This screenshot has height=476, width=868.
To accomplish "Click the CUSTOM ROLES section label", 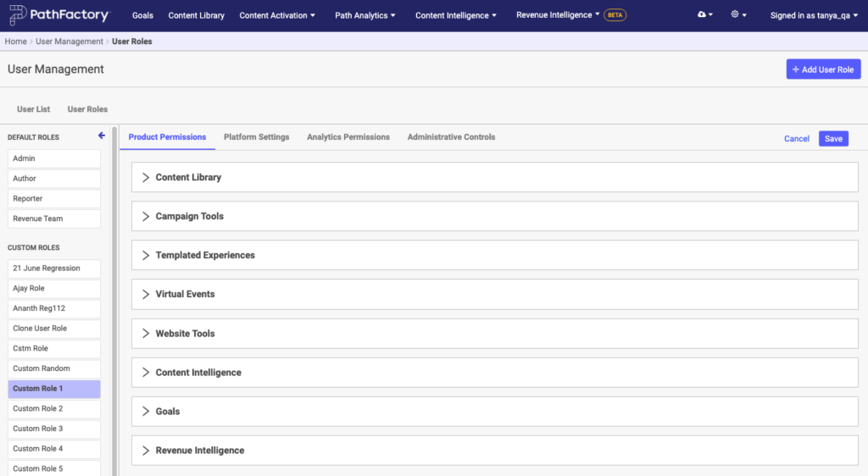I will coord(33,247).
